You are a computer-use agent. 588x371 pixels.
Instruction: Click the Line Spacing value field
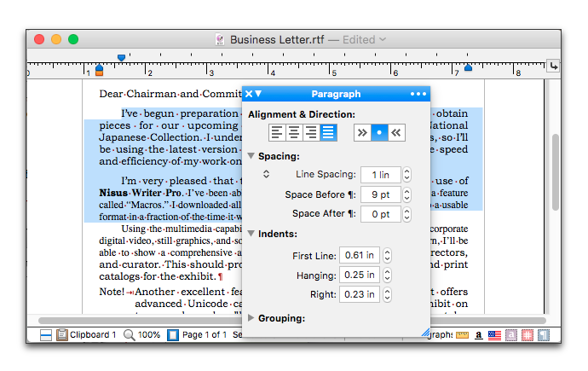pos(380,175)
